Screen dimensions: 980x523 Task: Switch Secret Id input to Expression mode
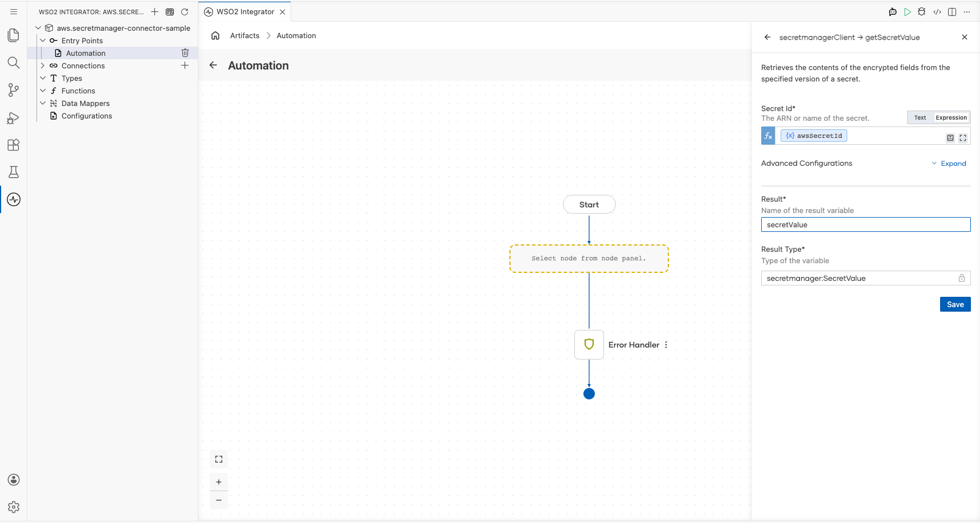[x=951, y=117]
